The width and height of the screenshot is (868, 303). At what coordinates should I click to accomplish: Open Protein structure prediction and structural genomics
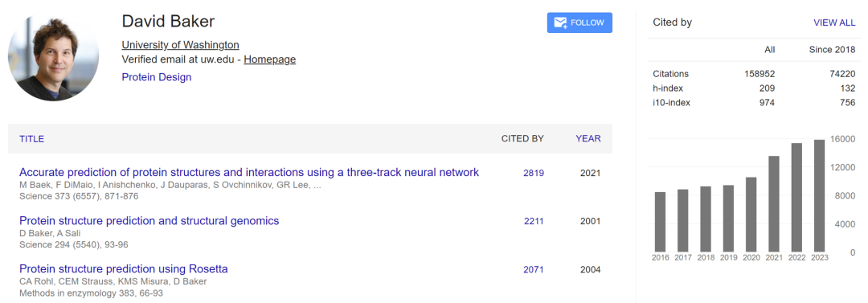149,221
